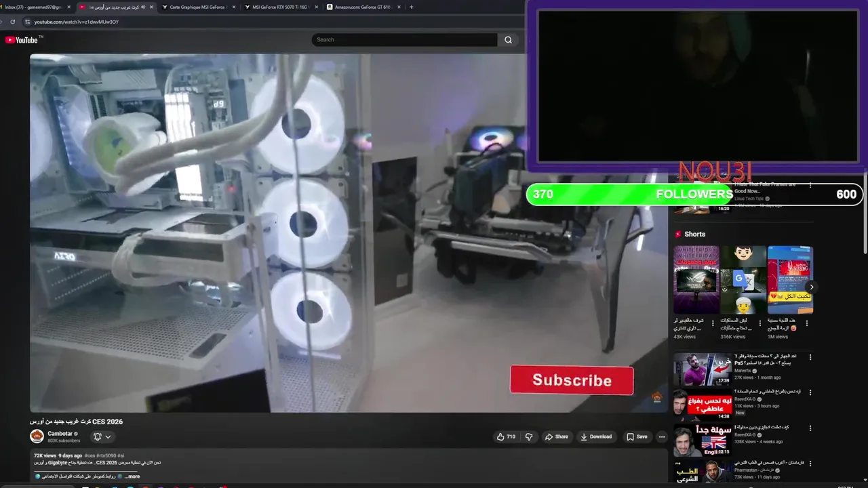Click the YouTube search magnifier button

[x=508, y=40]
